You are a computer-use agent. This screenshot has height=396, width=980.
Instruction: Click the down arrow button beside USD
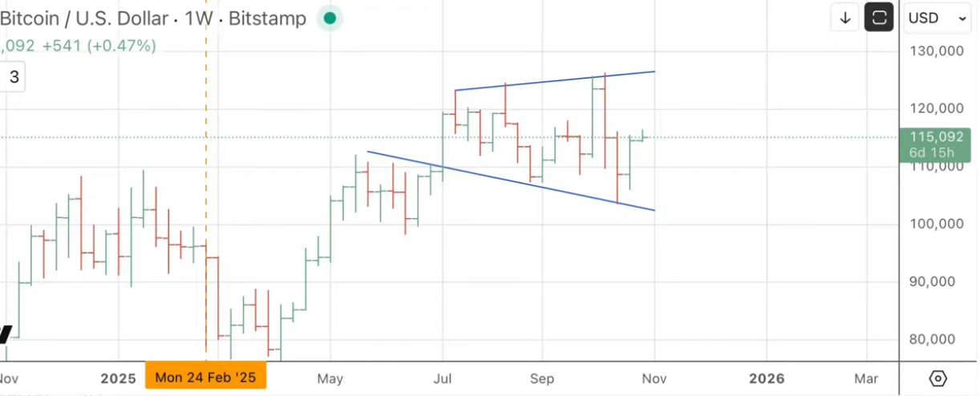845,18
